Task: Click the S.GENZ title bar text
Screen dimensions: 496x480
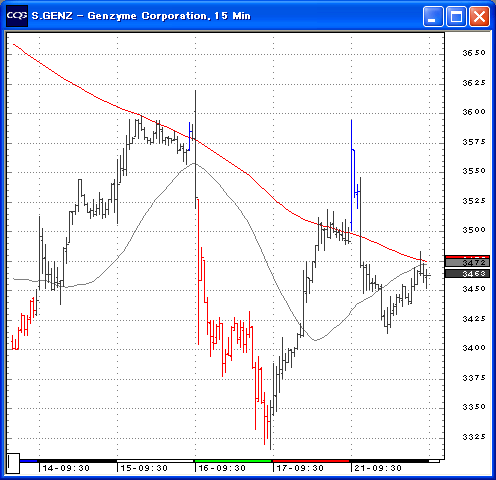Action: coord(52,16)
